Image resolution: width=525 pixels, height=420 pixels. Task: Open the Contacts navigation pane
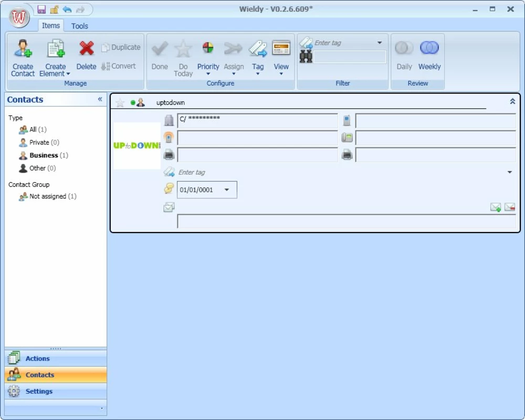click(x=56, y=375)
